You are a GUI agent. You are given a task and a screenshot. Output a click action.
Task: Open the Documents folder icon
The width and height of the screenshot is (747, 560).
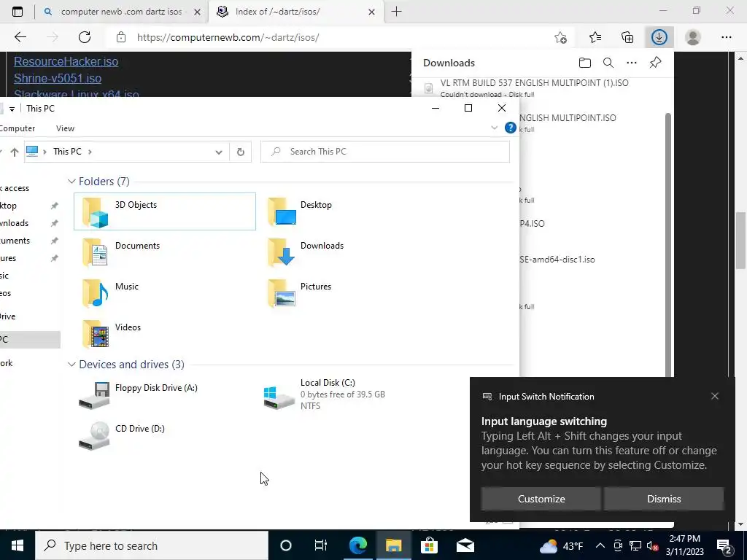(x=96, y=252)
